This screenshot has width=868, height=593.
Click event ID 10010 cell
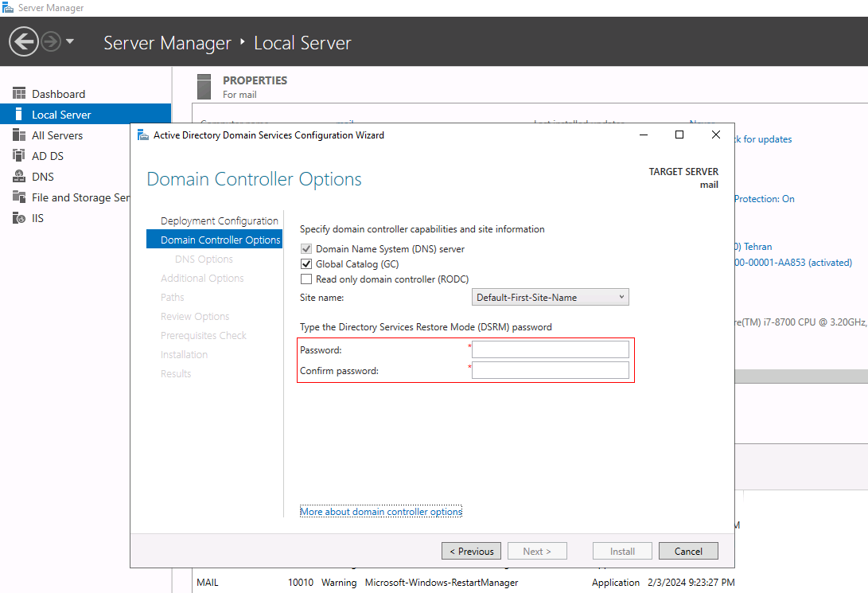coord(301,583)
